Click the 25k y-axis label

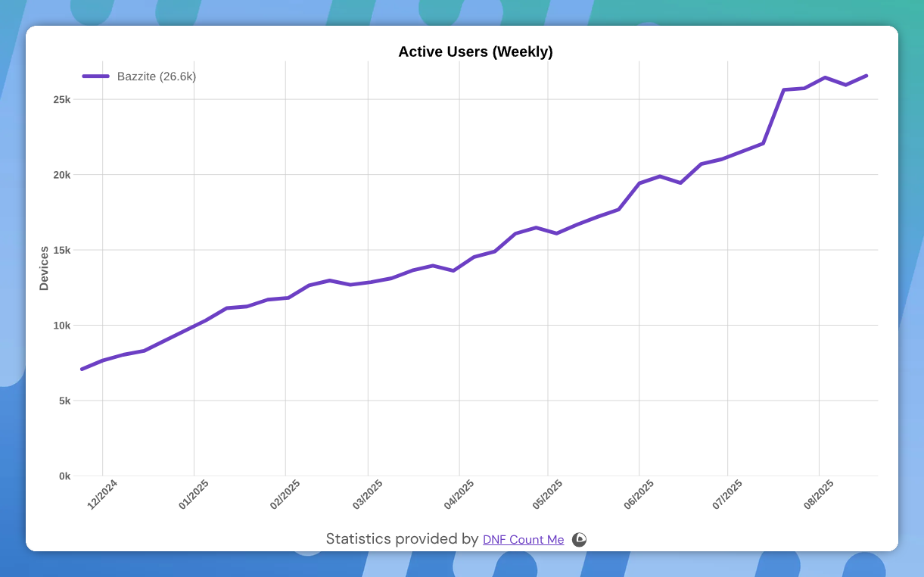click(x=61, y=100)
